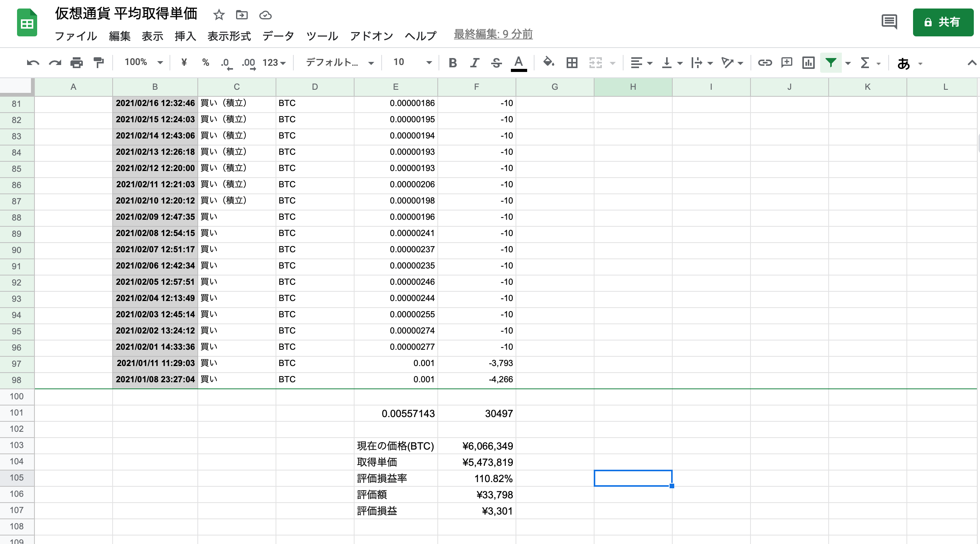Open version history via 最終編集: 9 分前 link

(493, 34)
